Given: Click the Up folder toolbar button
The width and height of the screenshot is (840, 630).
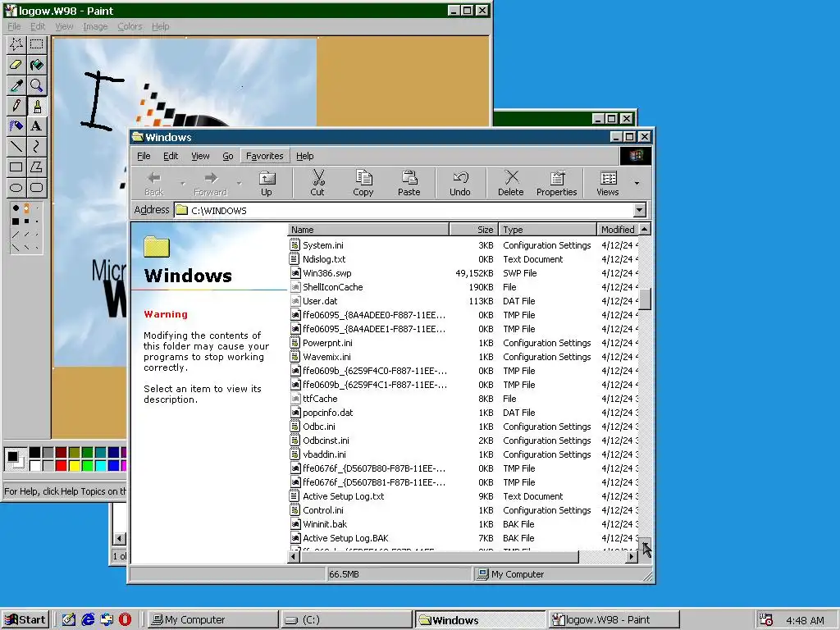Looking at the screenshot, I should [267, 183].
